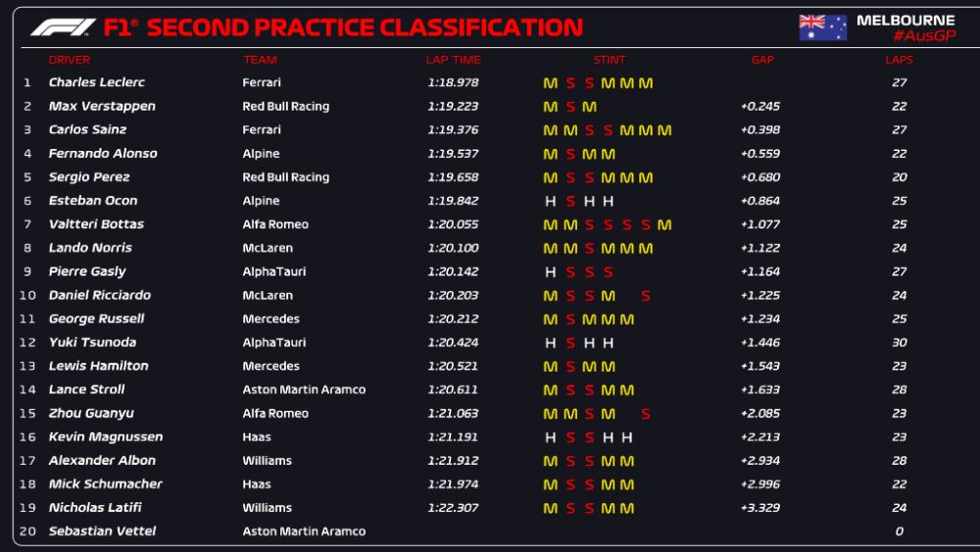The width and height of the screenshot is (980, 552).
Task: Click the LAPS column header
Action: (899, 60)
